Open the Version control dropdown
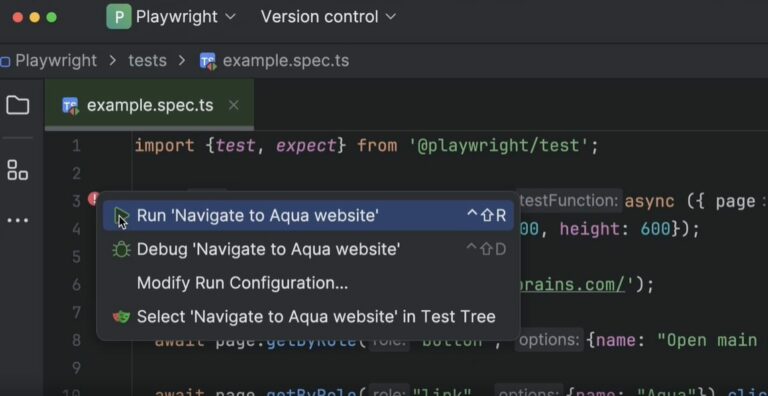 pyautogui.click(x=329, y=17)
